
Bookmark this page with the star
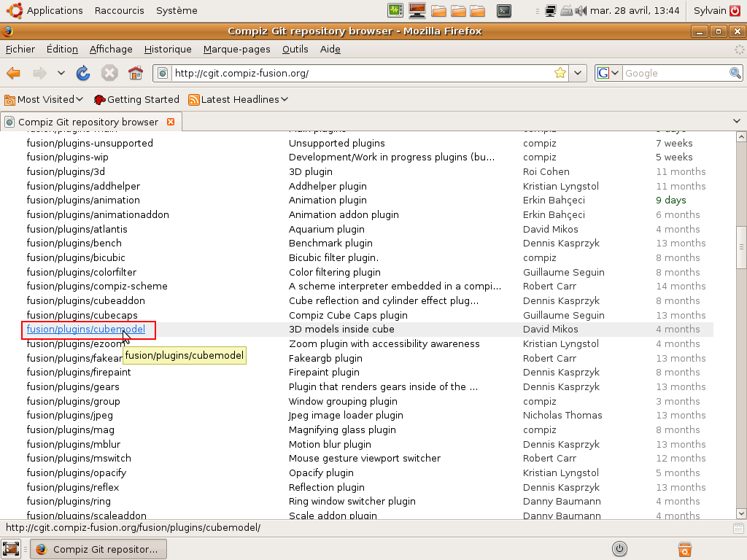(560, 73)
